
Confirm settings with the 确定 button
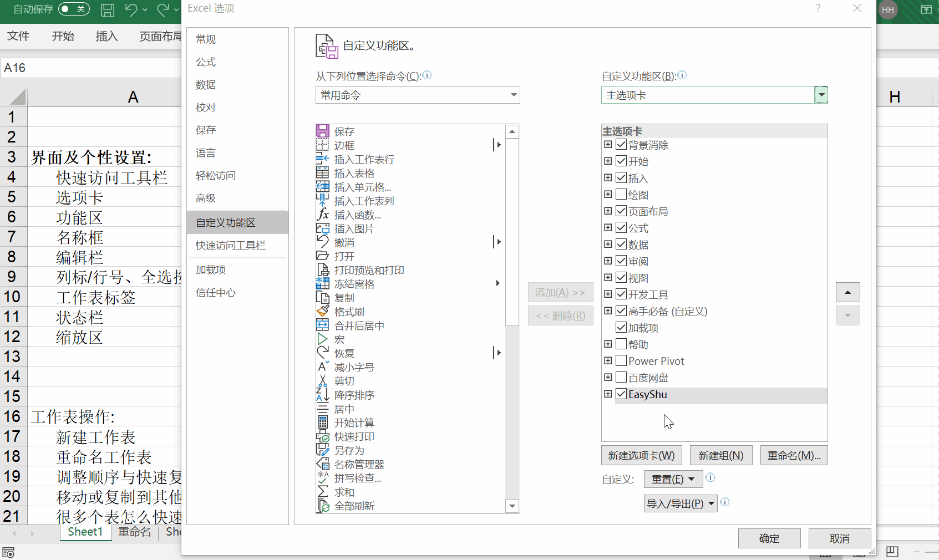pyautogui.click(x=769, y=538)
